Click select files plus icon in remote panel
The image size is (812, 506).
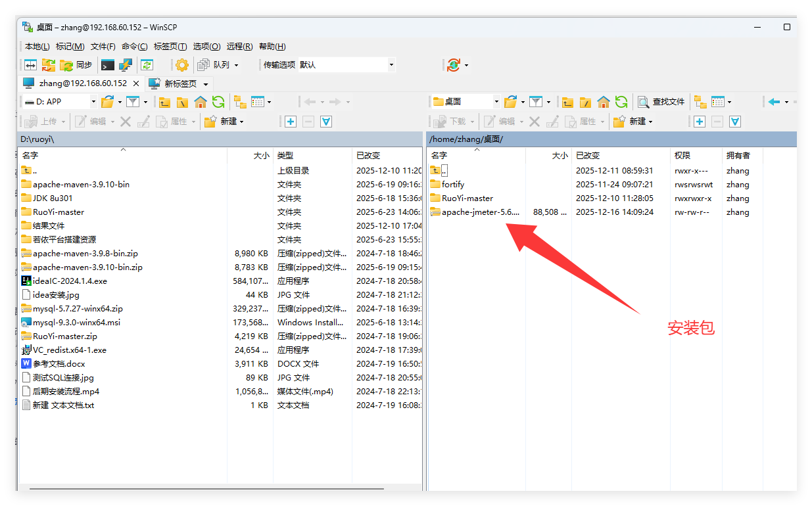point(700,122)
